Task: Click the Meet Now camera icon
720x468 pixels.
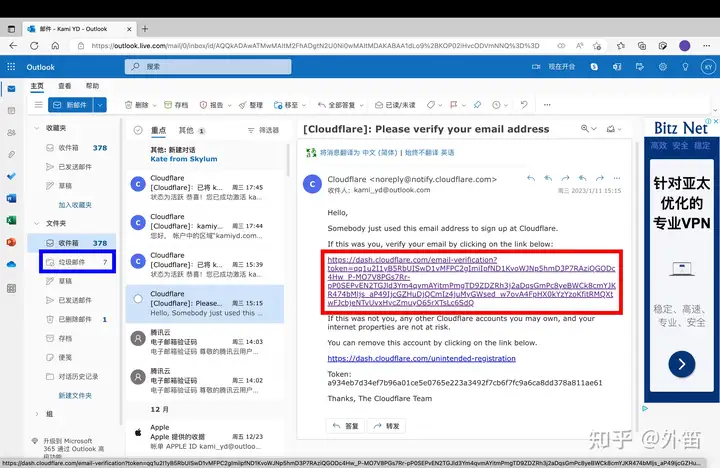Action: 536,67
